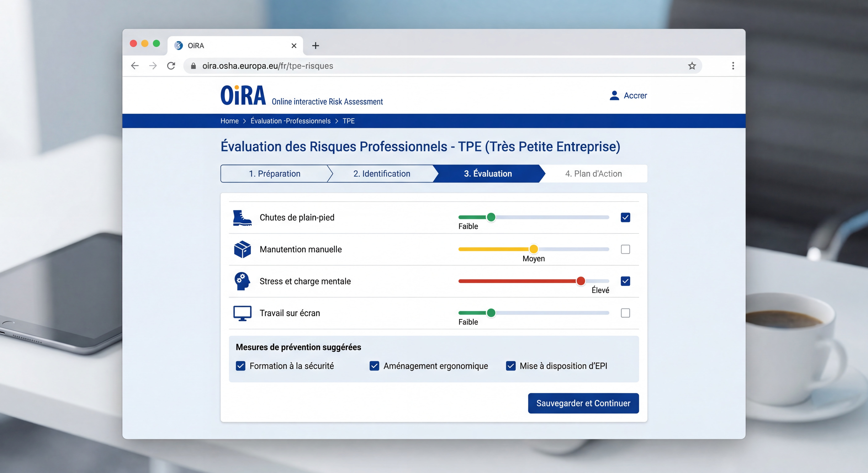Open the 4. Plan d'Action step
This screenshot has height=473, width=868.
point(593,174)
